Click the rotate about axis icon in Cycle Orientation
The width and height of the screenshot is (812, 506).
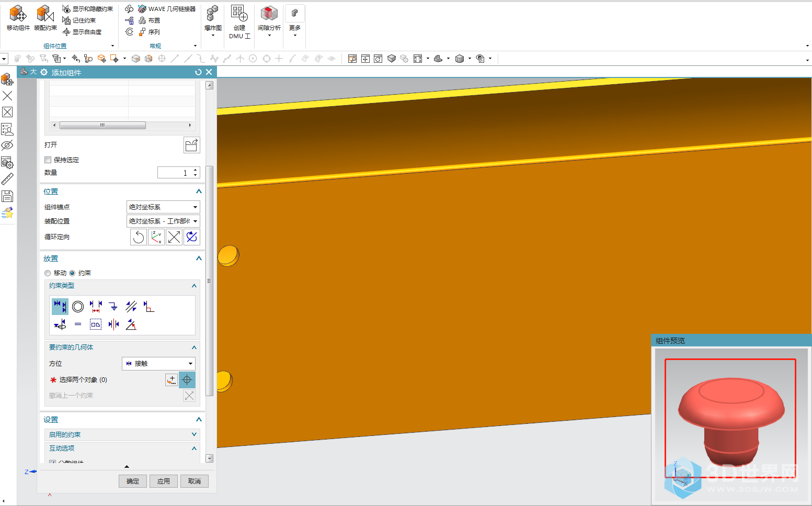192,237
